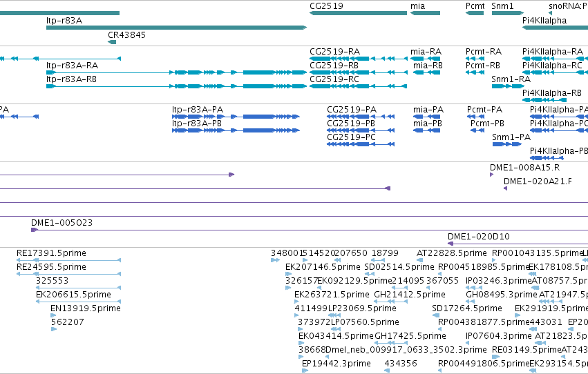Click the Pcmt-RA transcript label
588x374 pixels.
tap(484, 51)
